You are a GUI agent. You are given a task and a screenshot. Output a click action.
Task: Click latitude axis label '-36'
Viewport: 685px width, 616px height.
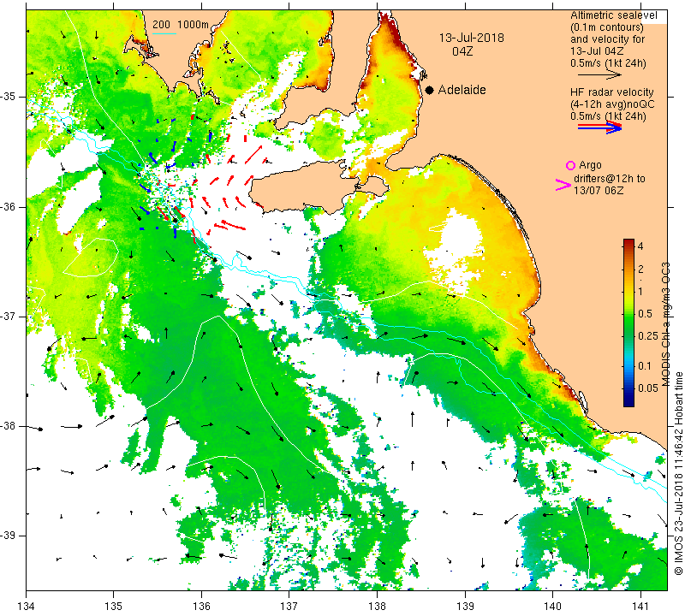(9, 206)
